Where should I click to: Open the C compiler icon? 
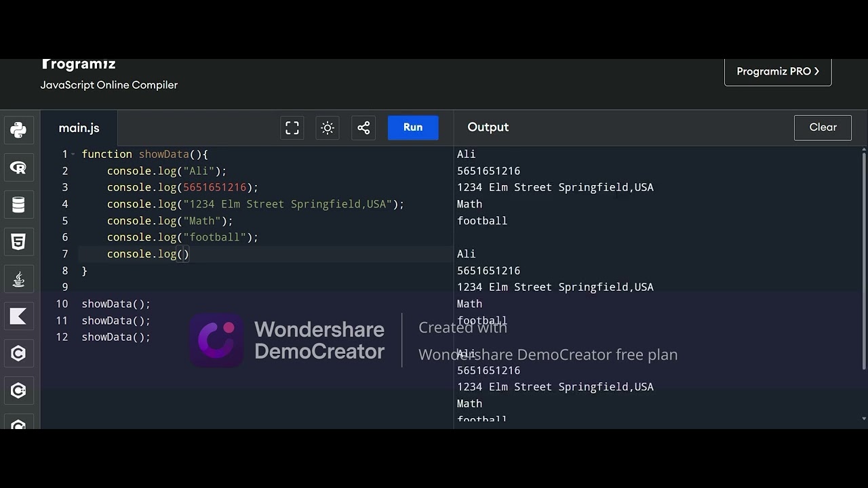[x=18, y=353]
